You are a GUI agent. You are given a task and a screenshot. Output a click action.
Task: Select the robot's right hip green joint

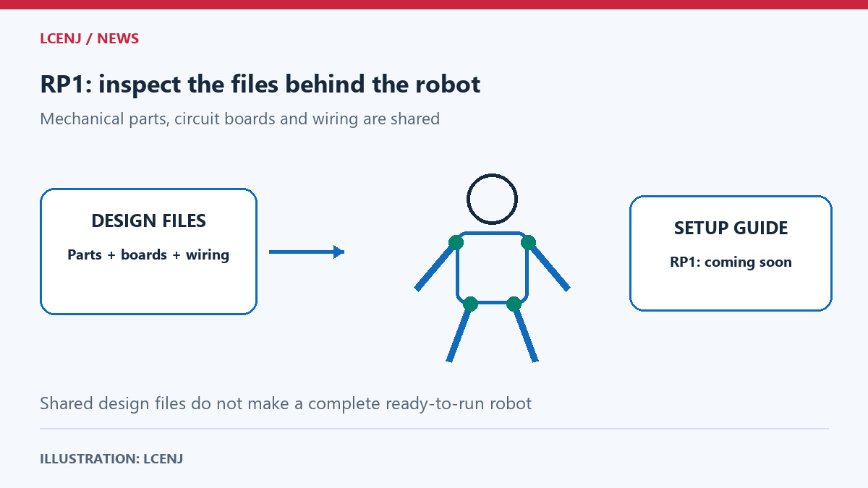click(514, 304)
